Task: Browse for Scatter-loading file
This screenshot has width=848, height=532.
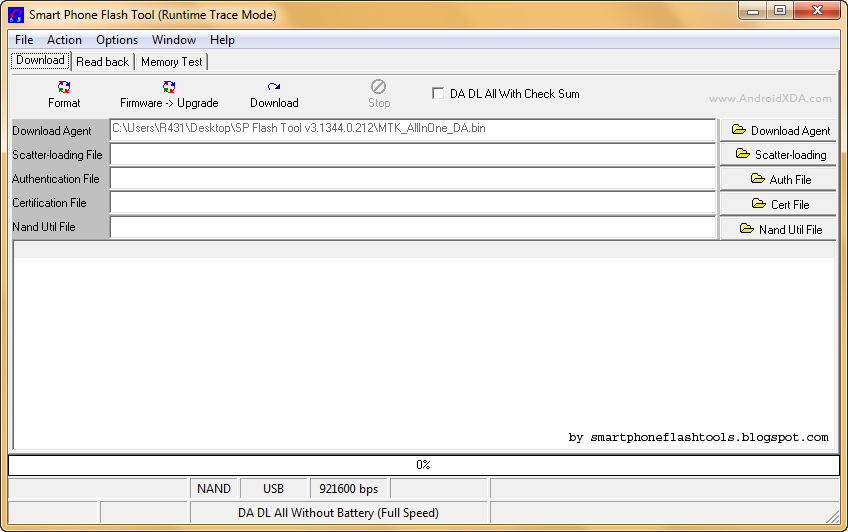Action: coord(778,155)
